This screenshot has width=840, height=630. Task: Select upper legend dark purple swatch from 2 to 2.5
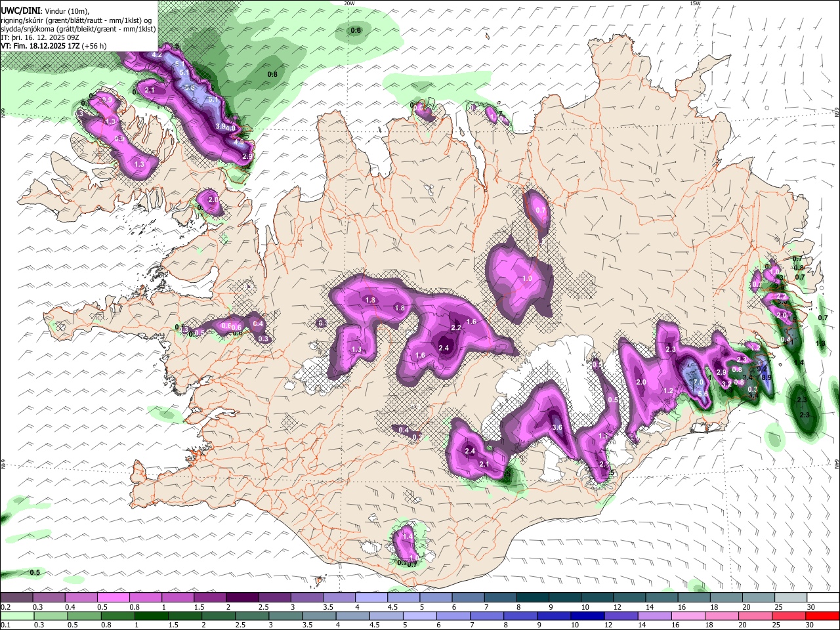coord(241,597)
